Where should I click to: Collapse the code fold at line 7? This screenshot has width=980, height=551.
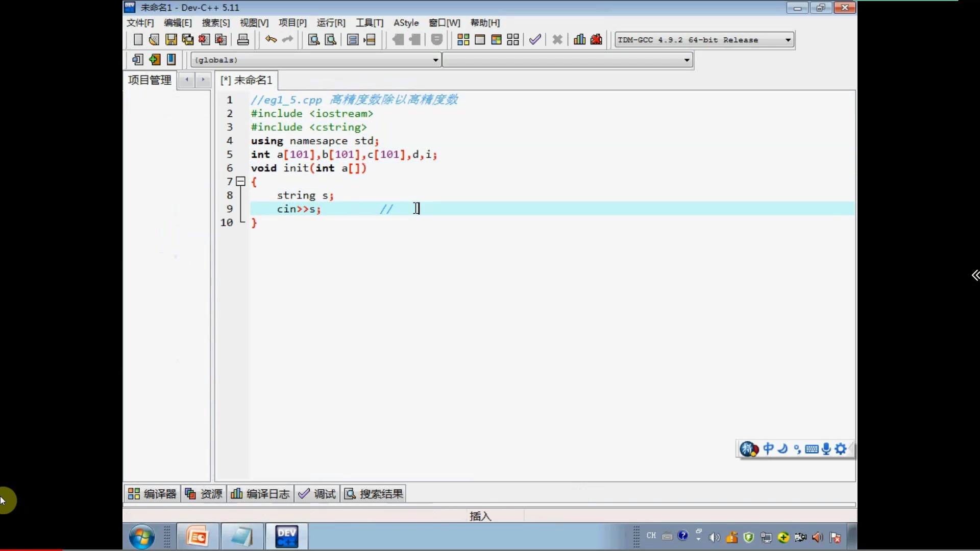[x=241, y=181]
